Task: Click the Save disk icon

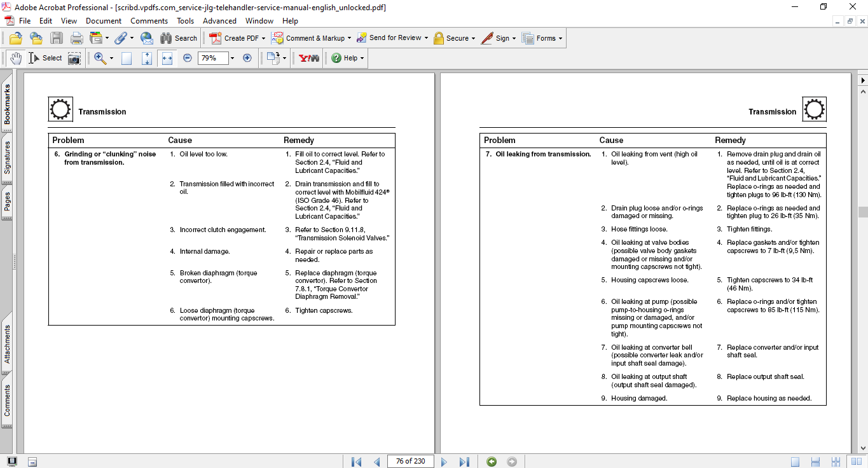Action: [57, 38]
